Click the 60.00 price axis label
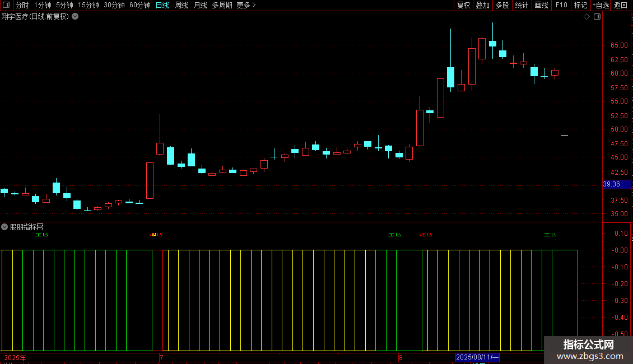The width and height of the screenshot is (633, 364). pos(619,73)
